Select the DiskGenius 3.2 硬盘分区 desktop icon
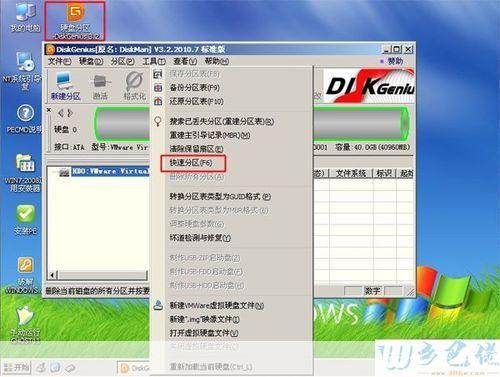Image resolution: width=500 pixels, height=377 pixels. 75,21
